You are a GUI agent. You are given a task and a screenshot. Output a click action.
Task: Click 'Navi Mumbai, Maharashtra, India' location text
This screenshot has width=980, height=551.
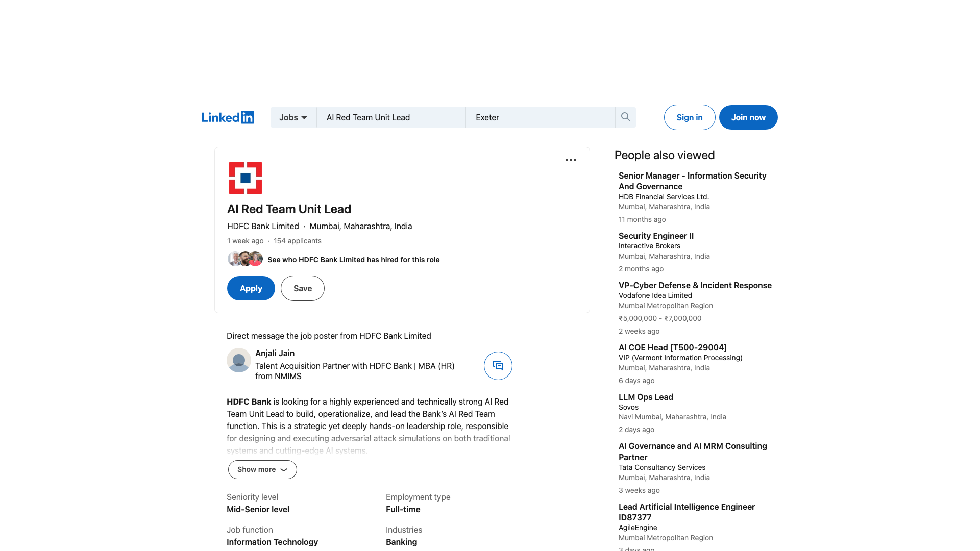[x=672, y=417]
